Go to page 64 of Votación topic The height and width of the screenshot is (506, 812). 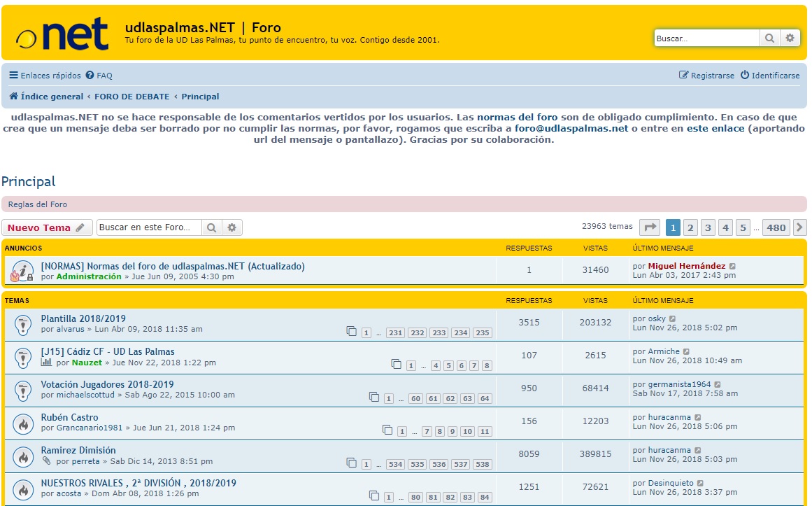pos(485,399)
